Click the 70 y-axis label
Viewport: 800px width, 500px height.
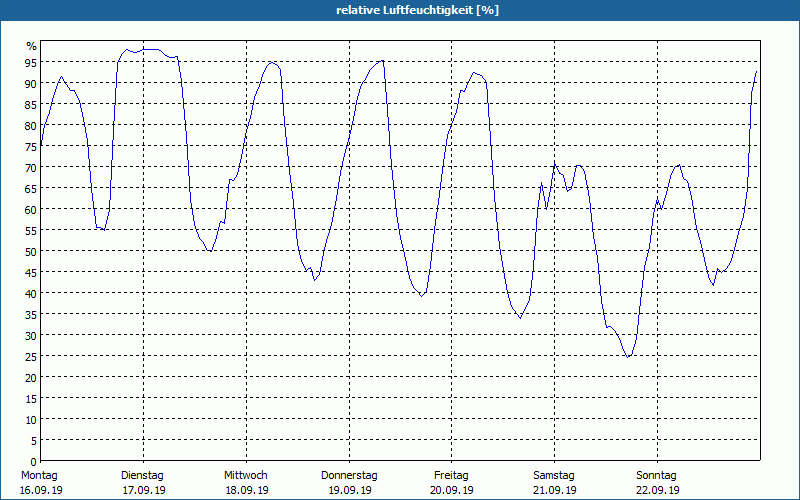(x=31, y=167)
